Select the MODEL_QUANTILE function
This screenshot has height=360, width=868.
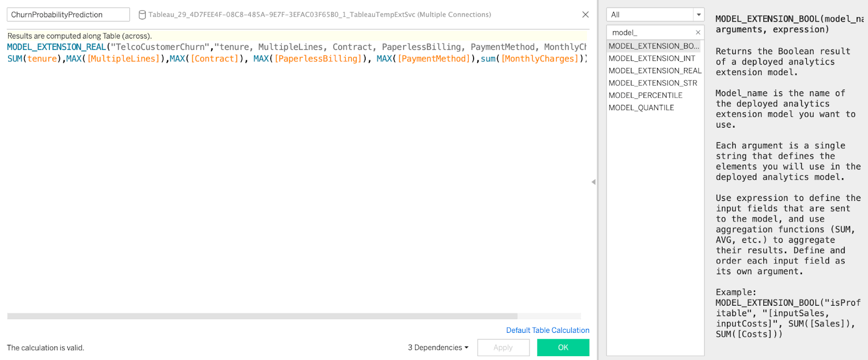[x=641, y=108]
